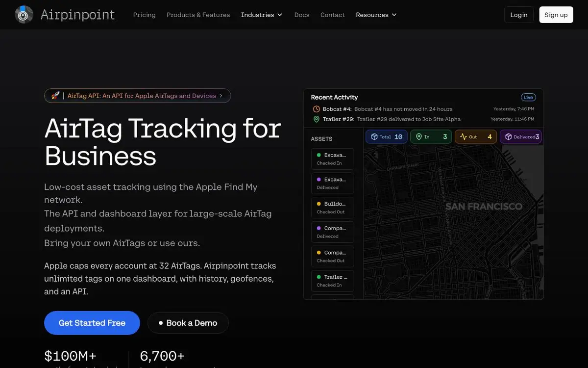
Task: Click the clock icon beside Bobcat #4
Action: click(316, 109)
